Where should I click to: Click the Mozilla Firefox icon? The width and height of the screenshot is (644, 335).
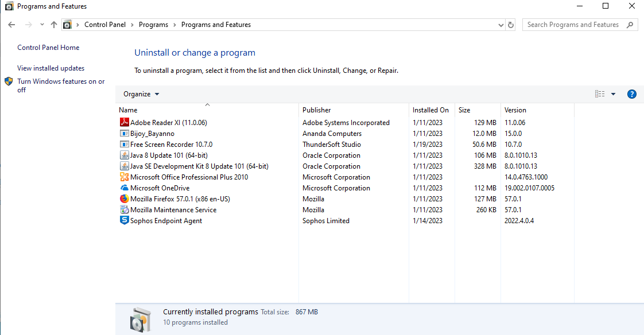[x=124, y=198]
